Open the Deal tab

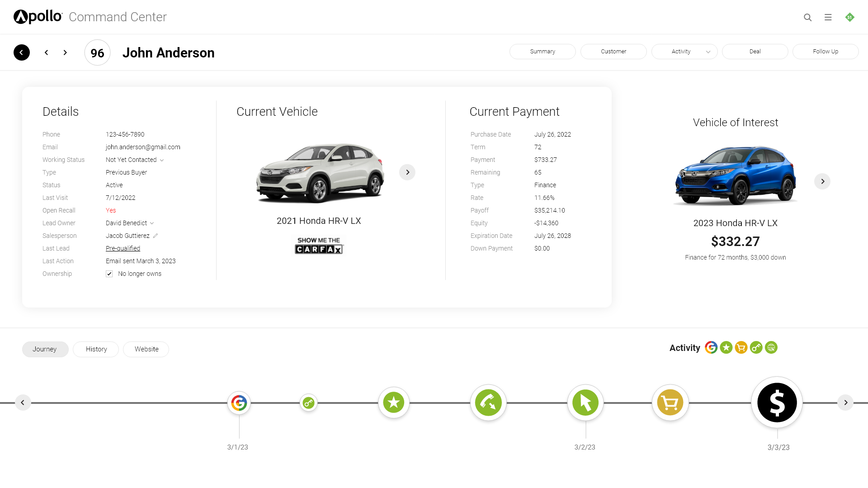click(x=755, y=52)
